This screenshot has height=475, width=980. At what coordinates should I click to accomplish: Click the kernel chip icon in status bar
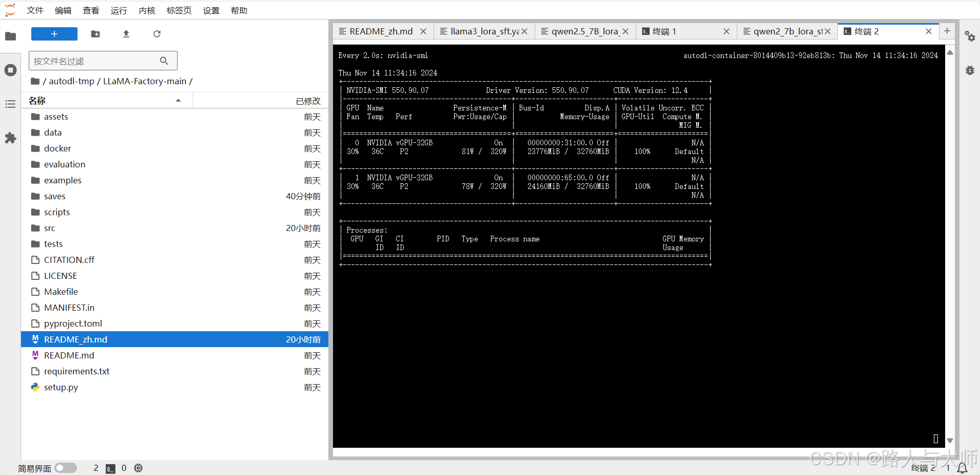[139, 468]
